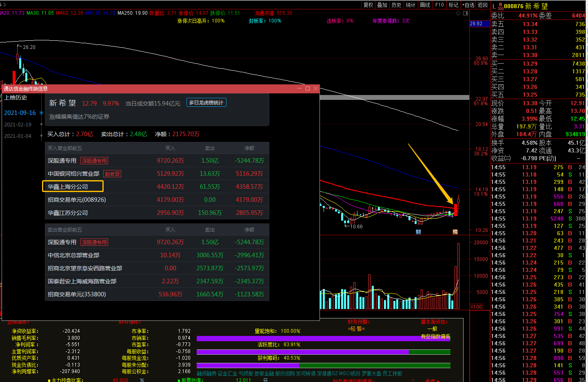Select 中信北京总部营业部 row
The height and width of the screenshot is (382, 588).
click(x=157, y=255)
